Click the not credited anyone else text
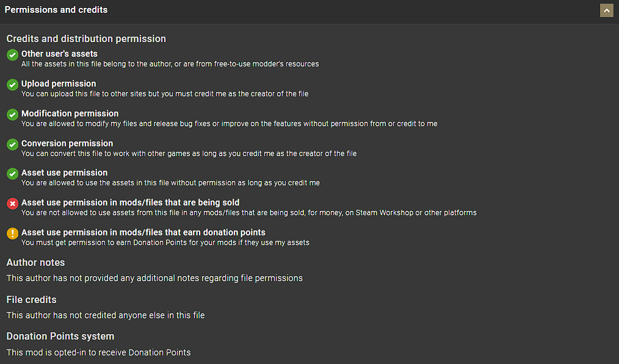The image size is (619, 364). [x=106, y=315]
